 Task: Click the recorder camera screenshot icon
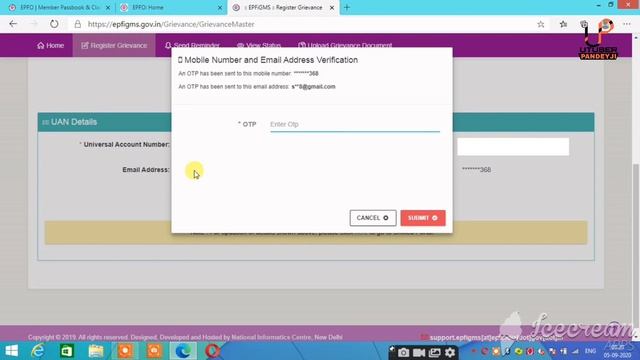point(403,352)
